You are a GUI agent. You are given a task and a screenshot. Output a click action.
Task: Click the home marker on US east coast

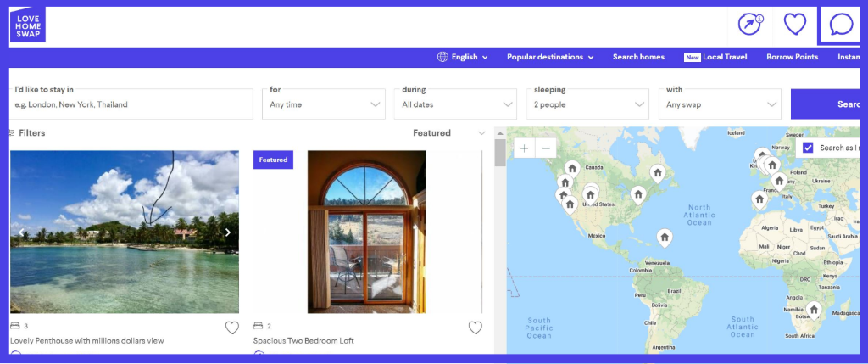point(638,194)
